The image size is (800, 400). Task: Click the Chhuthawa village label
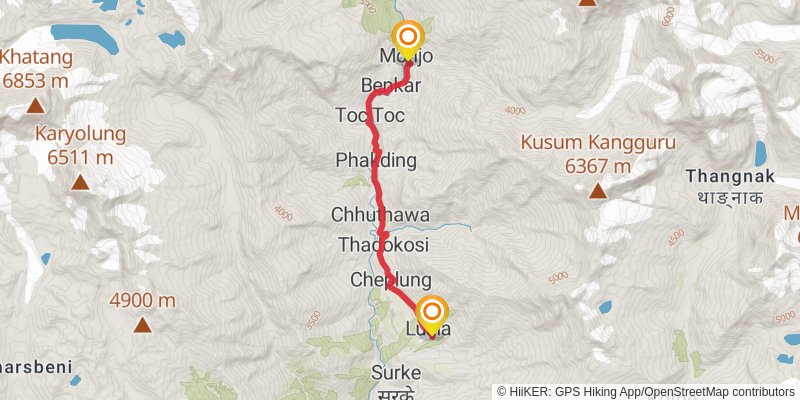(381, 215)
